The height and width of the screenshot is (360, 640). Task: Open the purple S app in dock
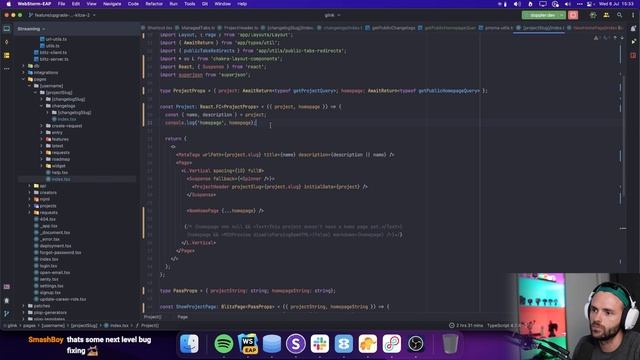(296, 344)
